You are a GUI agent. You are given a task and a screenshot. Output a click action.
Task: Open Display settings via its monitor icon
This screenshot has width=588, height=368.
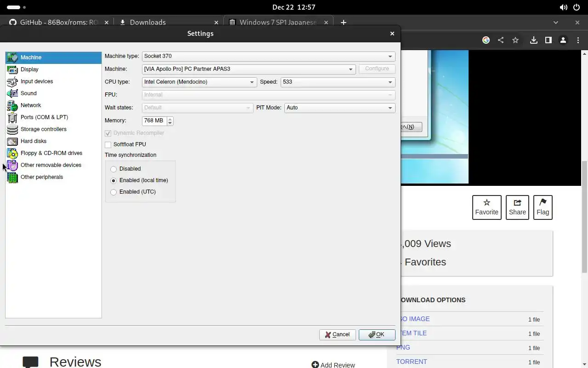pos(12,69)
